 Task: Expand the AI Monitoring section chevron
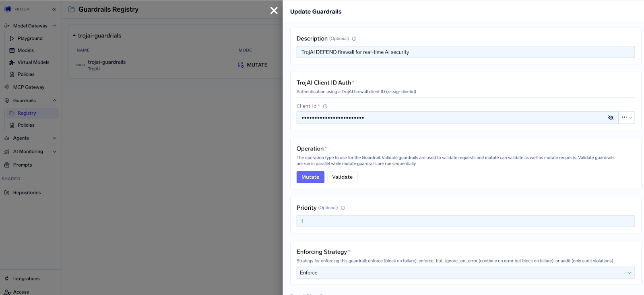tap(55, 152)
